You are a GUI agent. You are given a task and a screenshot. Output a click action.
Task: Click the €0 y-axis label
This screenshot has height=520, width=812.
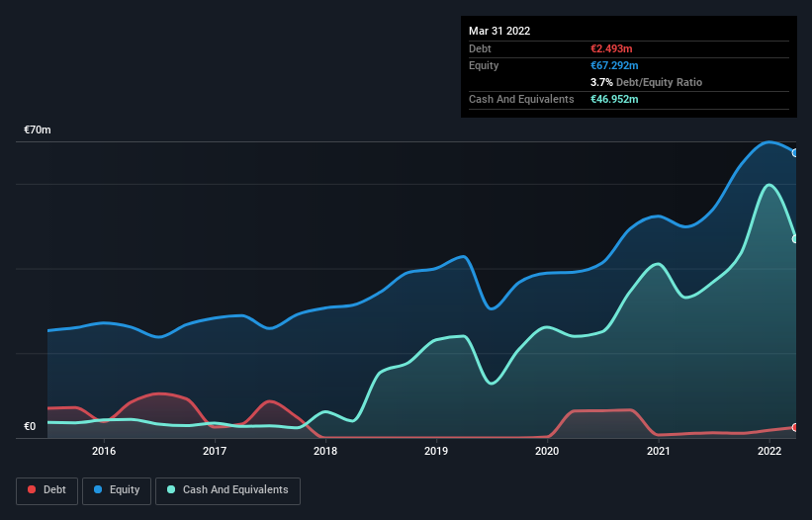coord(30,426)
